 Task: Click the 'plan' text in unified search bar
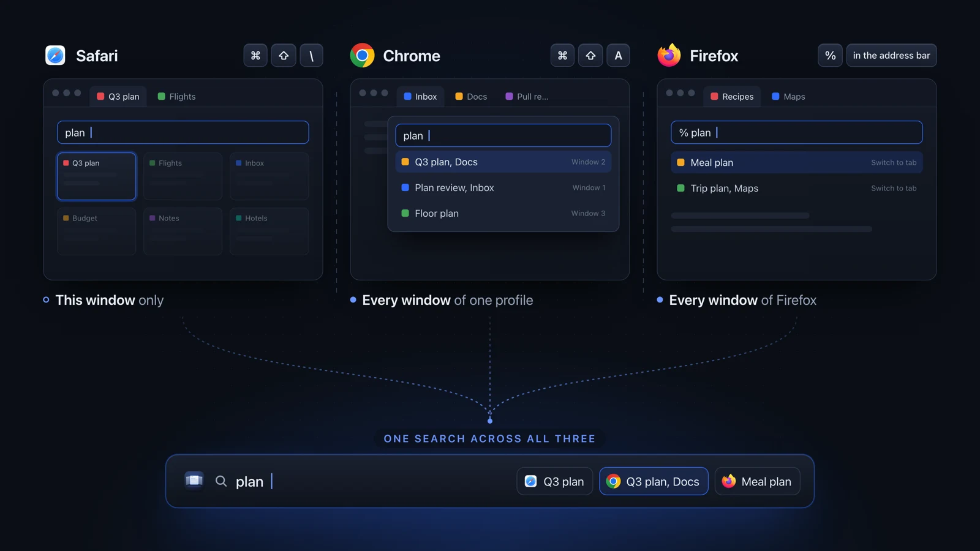click(x=249, y=481)
